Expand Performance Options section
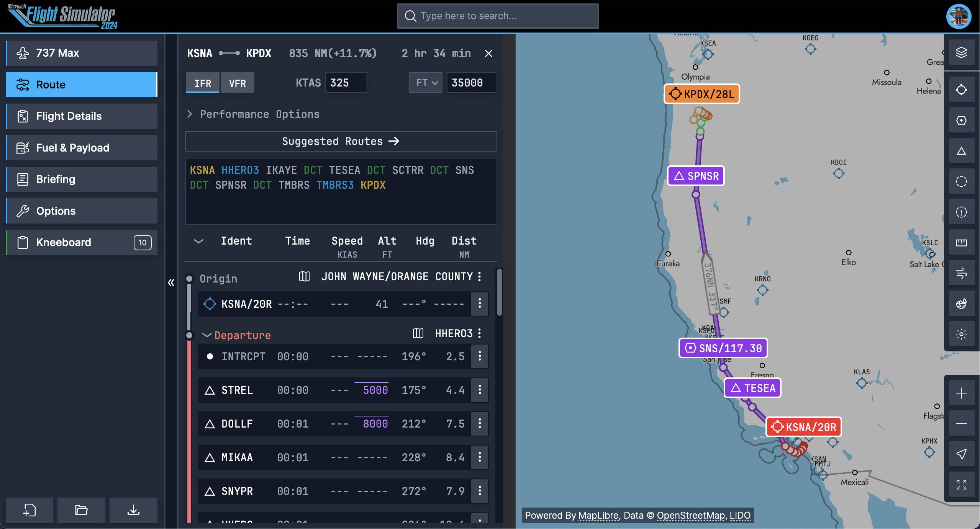 click(x=253, y=114)
